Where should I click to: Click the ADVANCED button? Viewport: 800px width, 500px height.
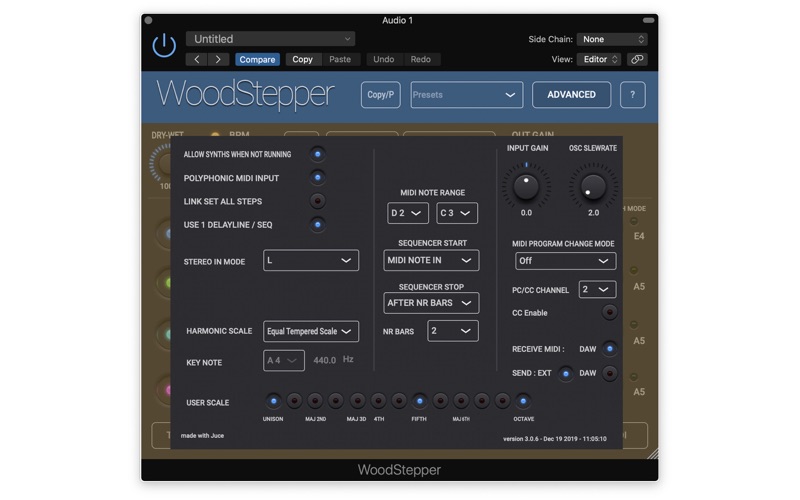[571, 94]
